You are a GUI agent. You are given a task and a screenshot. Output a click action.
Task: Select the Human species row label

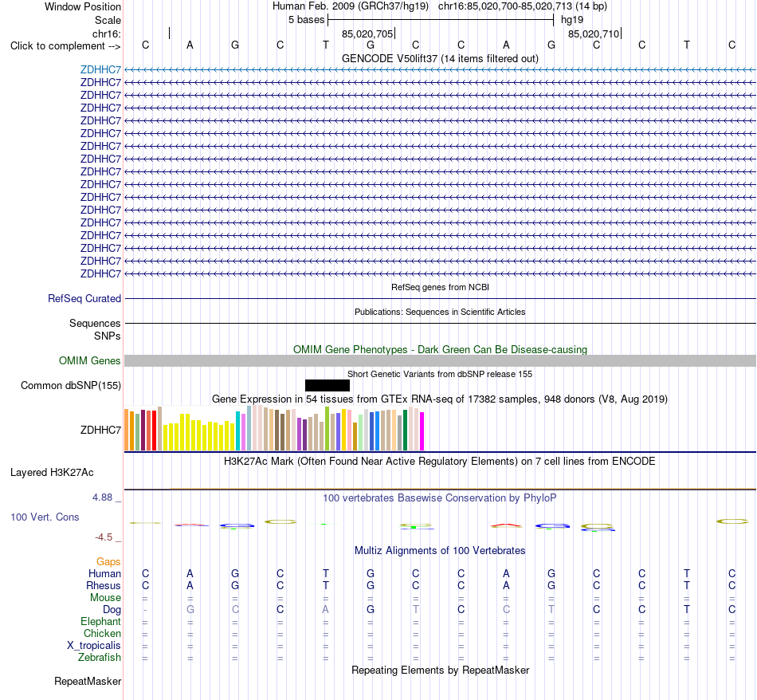(104, 573)
